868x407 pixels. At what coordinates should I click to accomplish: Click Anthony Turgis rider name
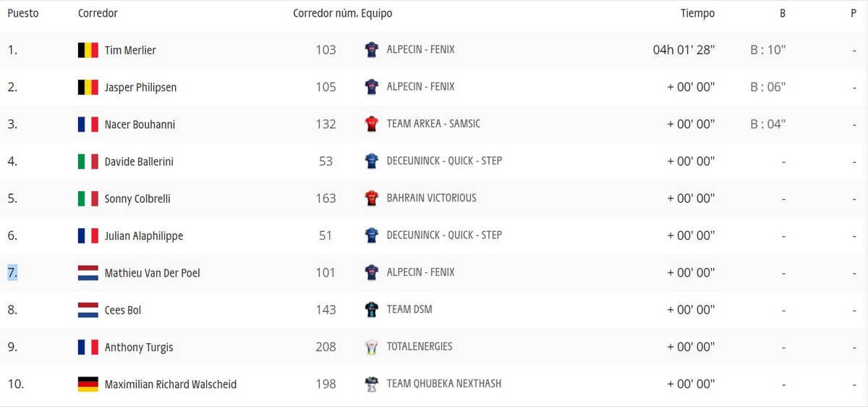pos(139,348)
